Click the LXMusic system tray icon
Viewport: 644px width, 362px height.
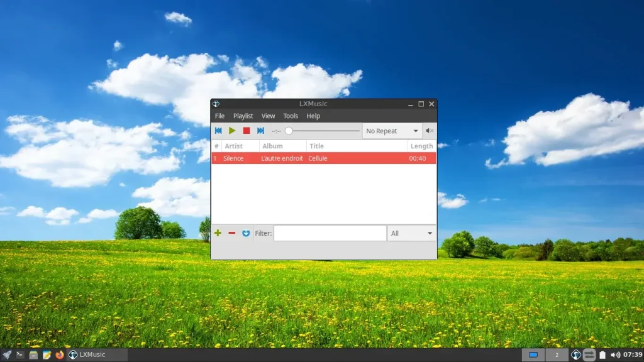point(576,355)
